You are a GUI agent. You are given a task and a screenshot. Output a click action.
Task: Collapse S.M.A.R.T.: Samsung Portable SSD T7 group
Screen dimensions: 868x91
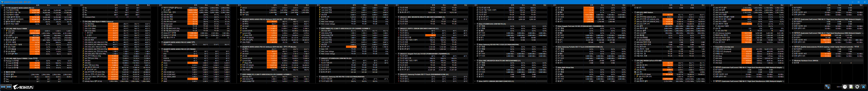[396, 74]
